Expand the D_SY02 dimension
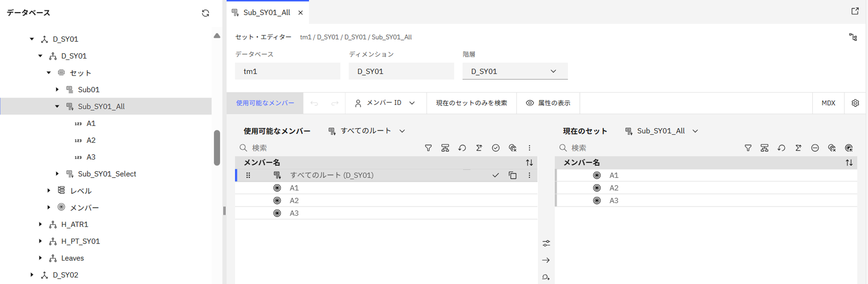This screenshot has height=284, width=868. (x=32, y=275)
